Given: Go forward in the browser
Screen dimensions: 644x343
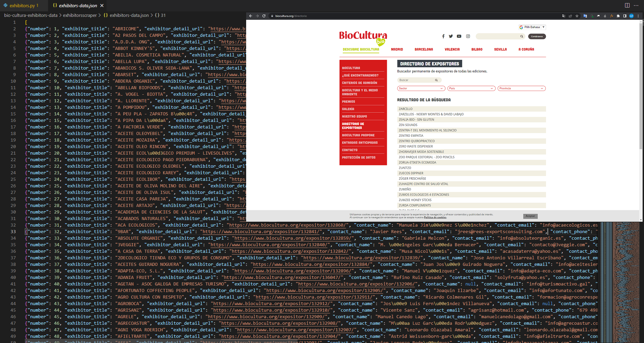Looking at the screenshot, I should [257, 16].
